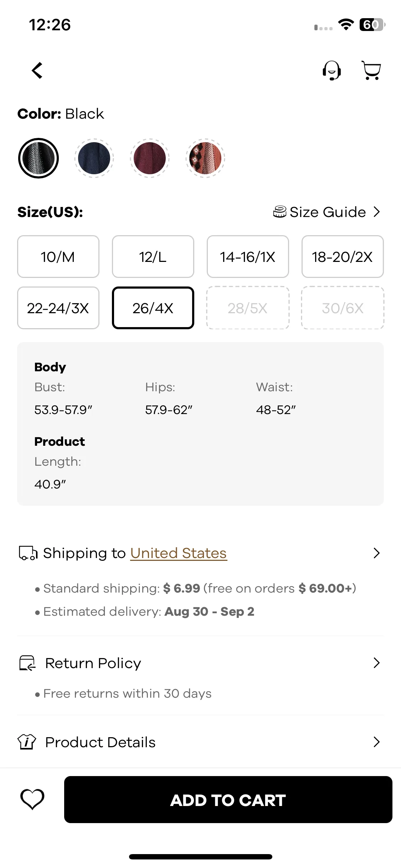401x868 pixels.
Task: Tap the back arrow icon
Action: 37,70
